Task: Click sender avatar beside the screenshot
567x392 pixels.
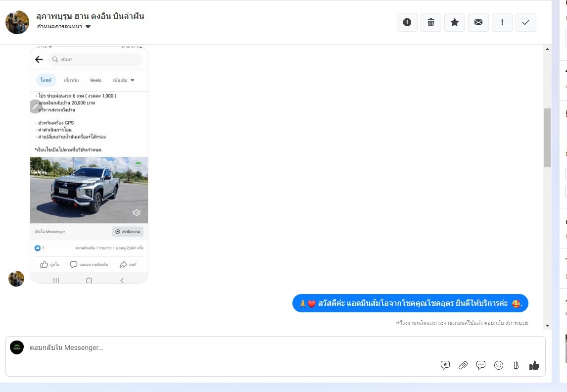Action: (x=16, y=279)
